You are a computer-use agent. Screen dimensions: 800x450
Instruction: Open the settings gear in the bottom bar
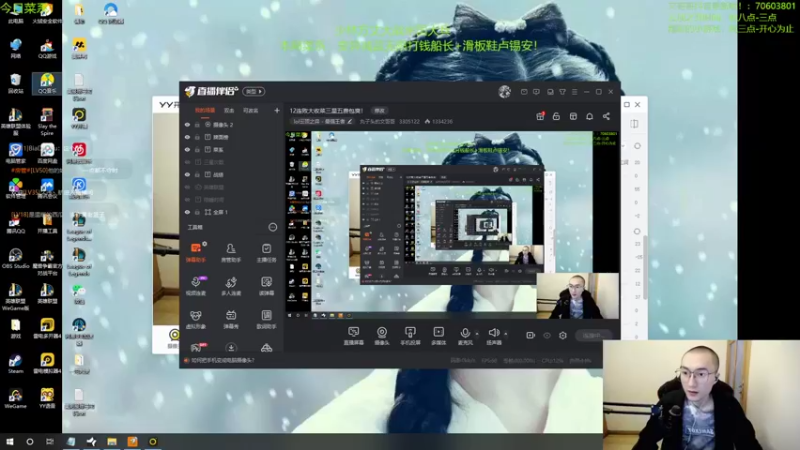point(563,335)
